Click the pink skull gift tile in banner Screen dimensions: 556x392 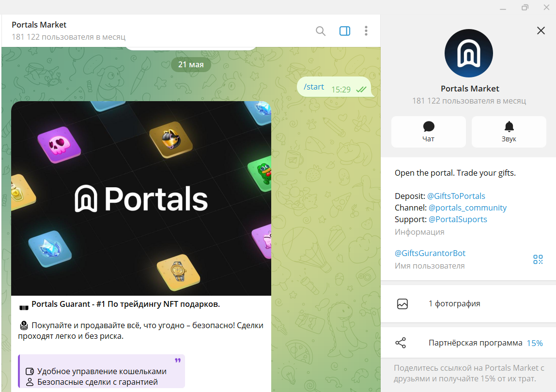(x=59, y=145)
